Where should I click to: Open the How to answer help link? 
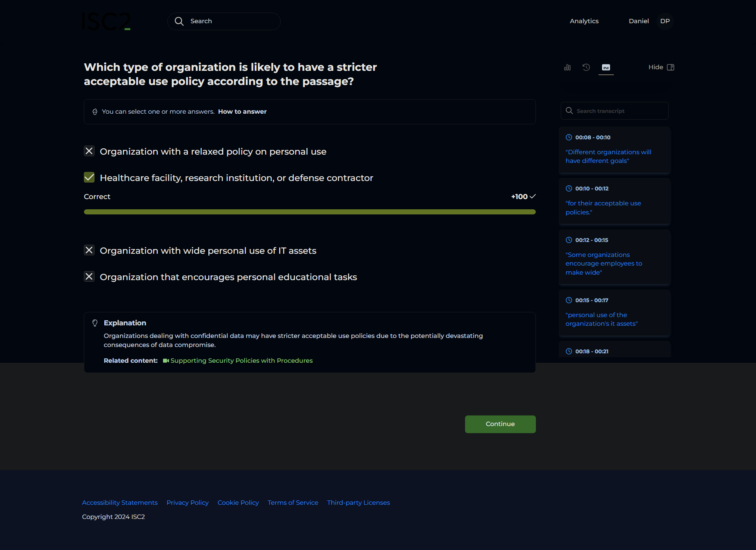pos(242,112)
